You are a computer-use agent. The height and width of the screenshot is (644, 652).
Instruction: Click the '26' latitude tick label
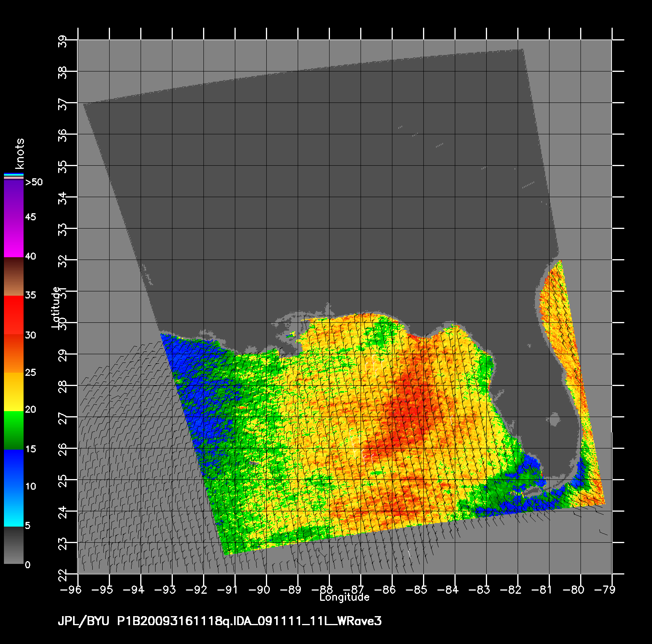[x=62, y=449]
